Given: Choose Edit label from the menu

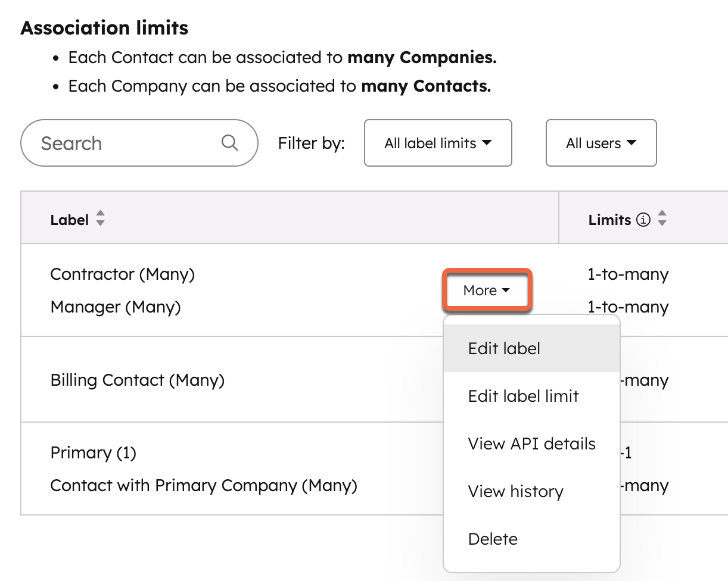Looking at the screenshot, I should 504,348.
